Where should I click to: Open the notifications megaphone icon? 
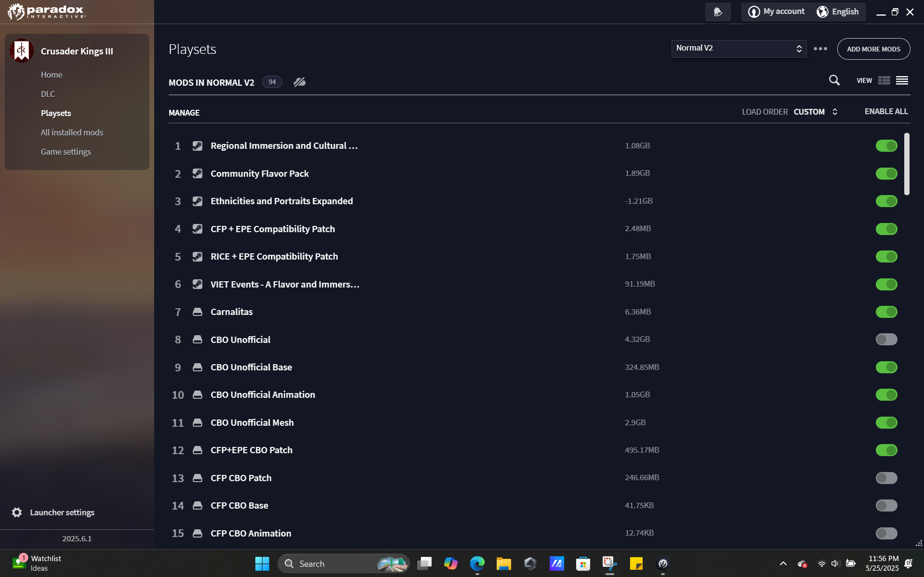click(718, 12)
